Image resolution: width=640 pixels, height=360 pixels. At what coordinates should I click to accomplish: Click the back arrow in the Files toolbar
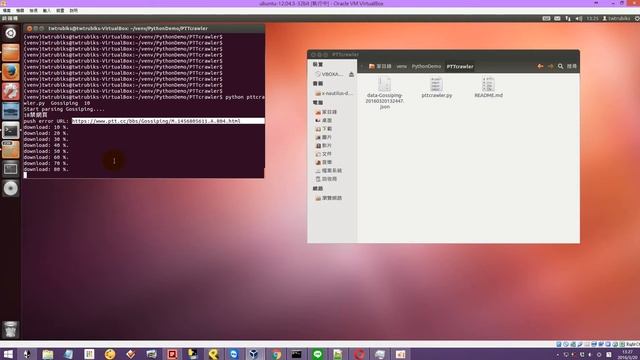(x=540, y=66)
